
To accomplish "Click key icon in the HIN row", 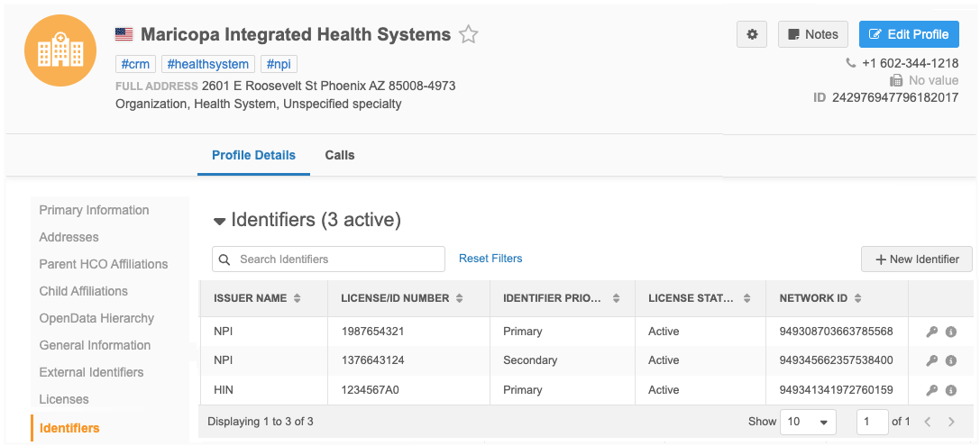I will (x=931, y=390).
